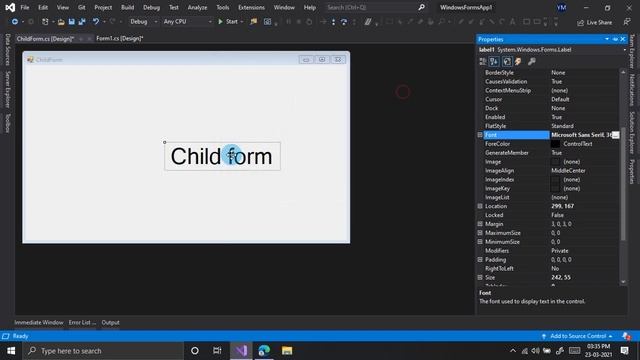Click the Properties scrollbar down arrow
Viewport: 640px width, 360px height.
(623, 282)
